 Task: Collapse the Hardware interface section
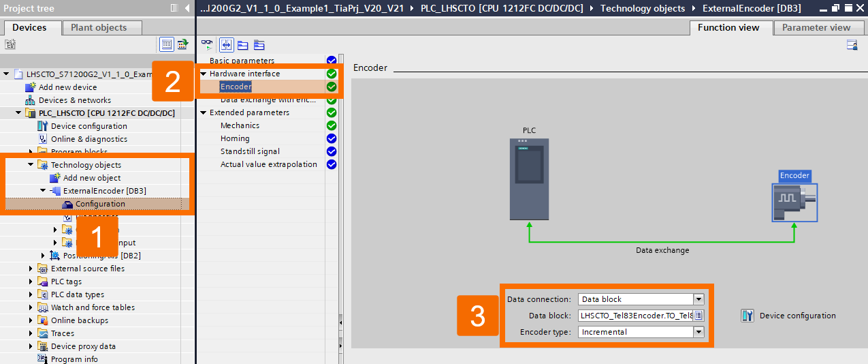(x=204, y=74)
